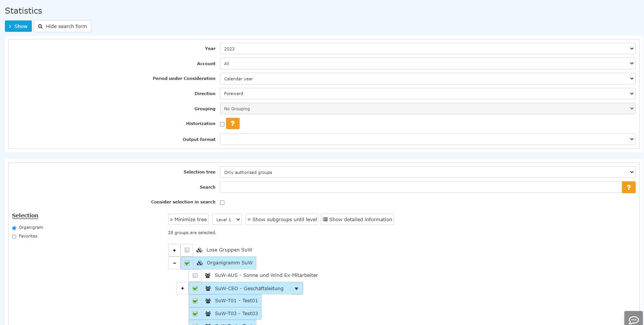Click Show detailed information button
Screen dimensions: 644x325
(357, 219)
